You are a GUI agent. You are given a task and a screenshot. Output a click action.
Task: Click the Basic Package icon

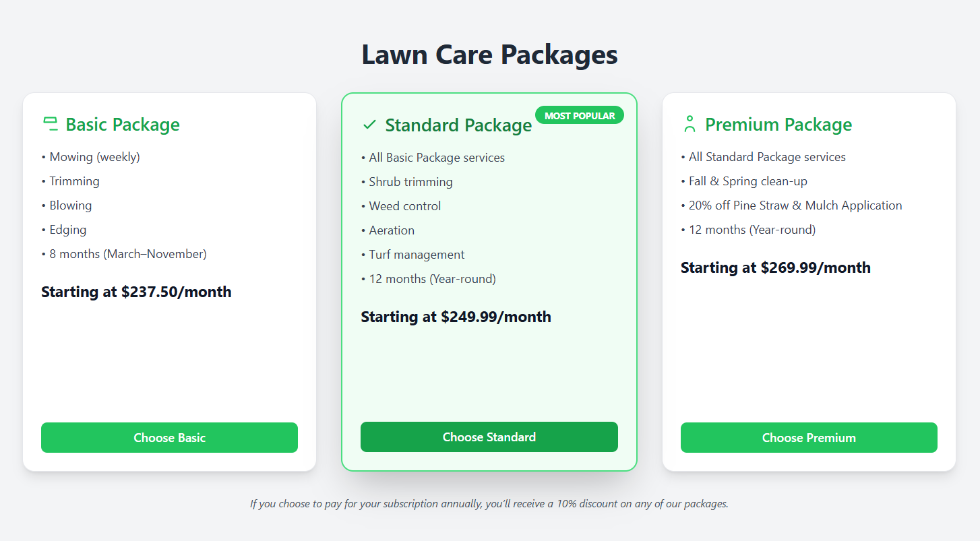[50, 124]
